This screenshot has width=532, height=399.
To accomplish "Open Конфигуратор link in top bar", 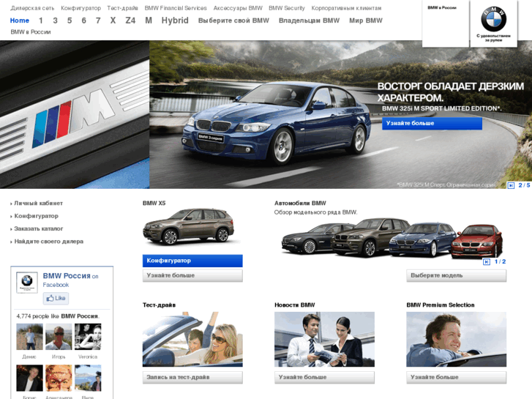I will point(80,8).
